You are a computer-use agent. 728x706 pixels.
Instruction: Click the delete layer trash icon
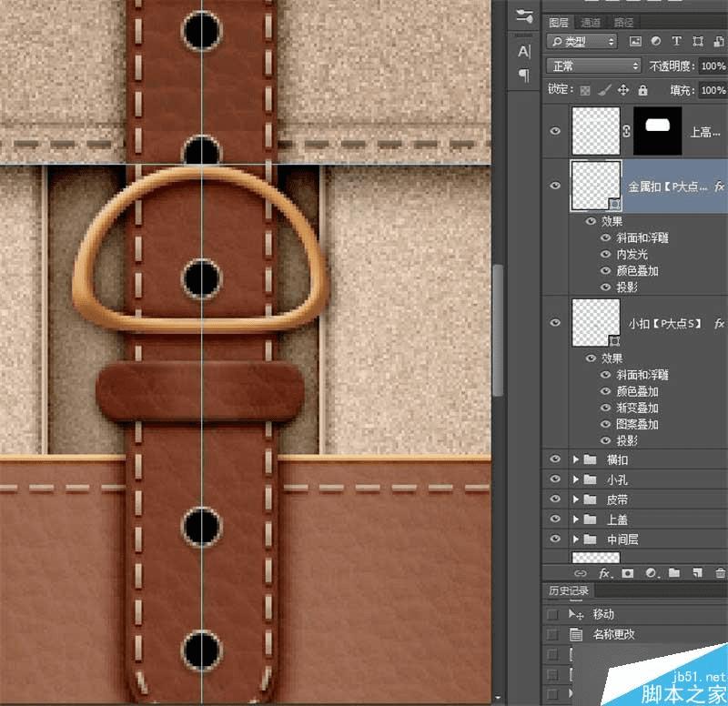point(721,573)
